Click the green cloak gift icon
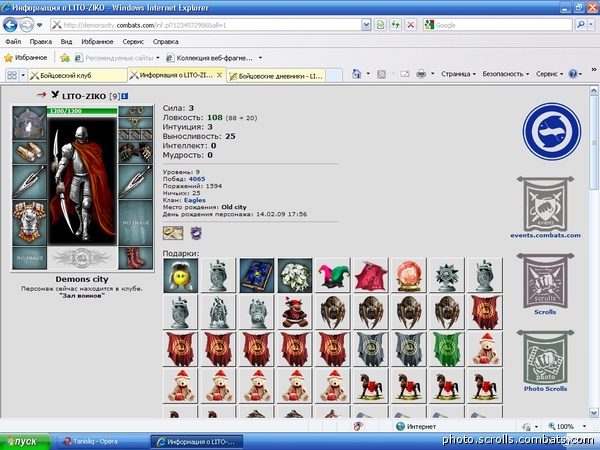Viewport: 600px width, 450px height. tap(447, 349)
